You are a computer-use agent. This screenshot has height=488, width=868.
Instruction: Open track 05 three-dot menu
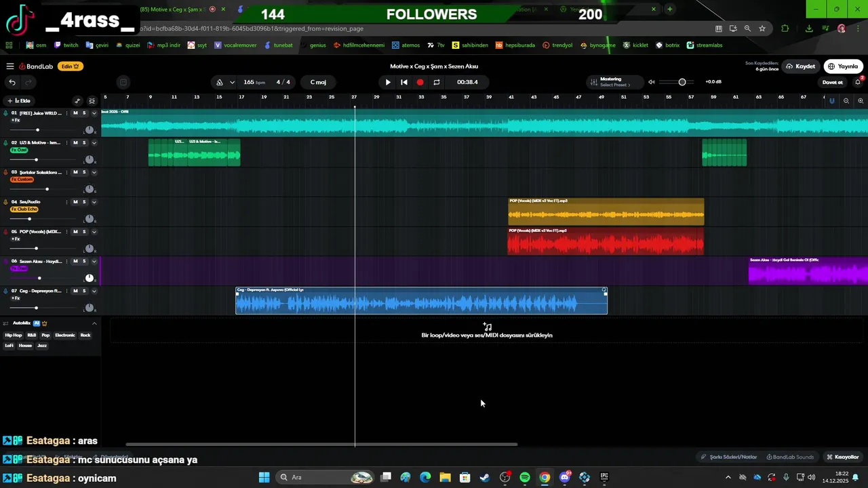[x=66, y=232]
